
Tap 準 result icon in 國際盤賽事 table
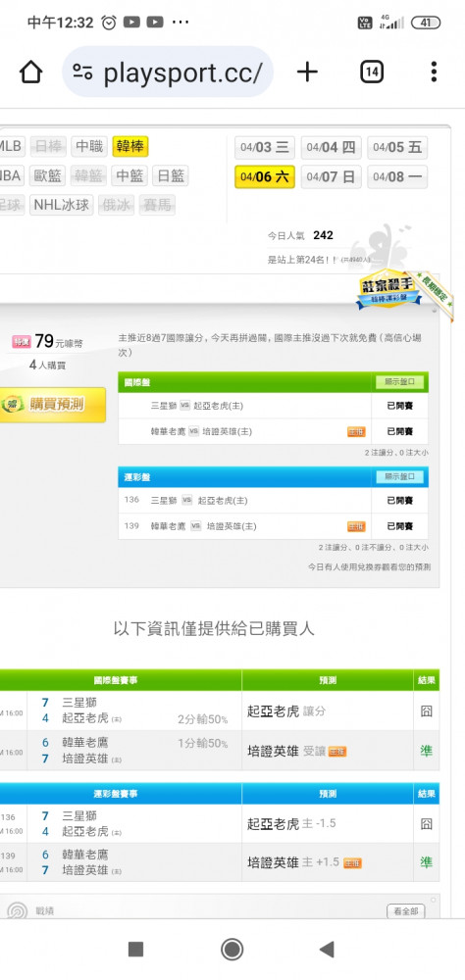point(426,751)
